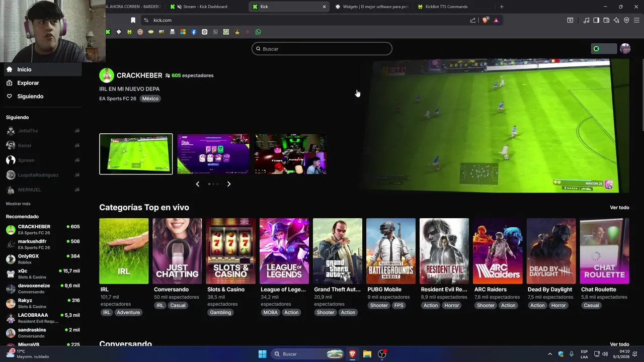This screenshot has height=362, width=644.
Task: Open Ver todo for Categorías Top en vivo
Action: (x=619, y=208)
